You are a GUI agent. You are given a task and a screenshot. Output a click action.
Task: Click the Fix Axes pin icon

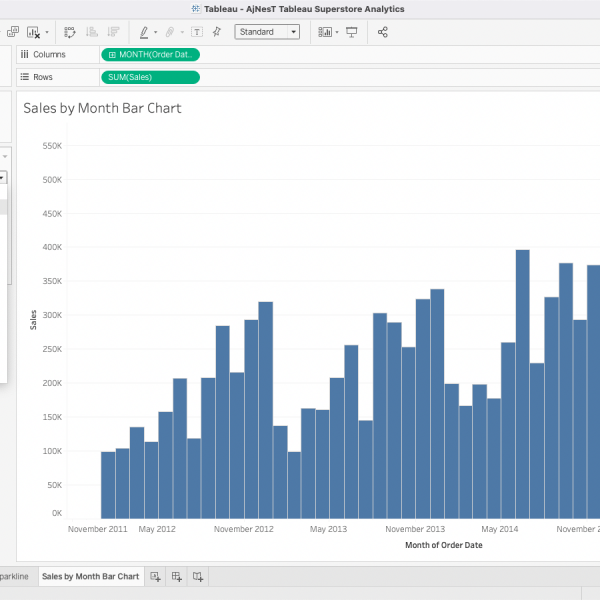click(217, 32)
